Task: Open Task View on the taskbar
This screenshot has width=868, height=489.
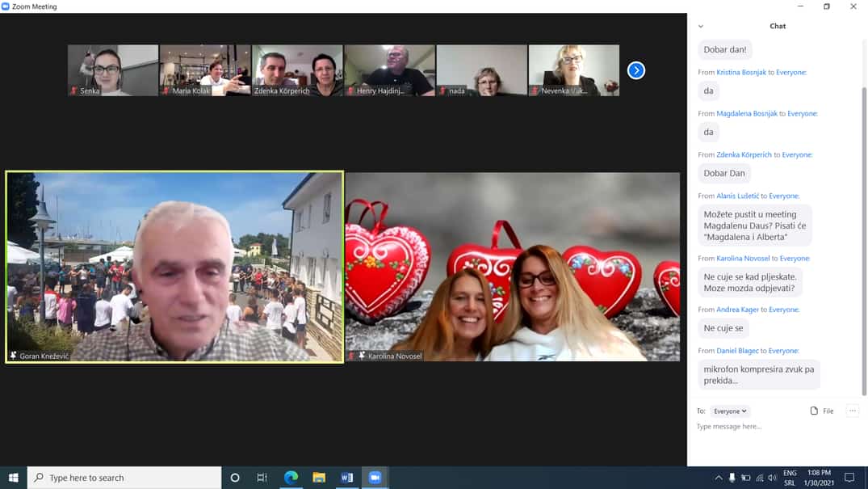Action: click(262, 478)
